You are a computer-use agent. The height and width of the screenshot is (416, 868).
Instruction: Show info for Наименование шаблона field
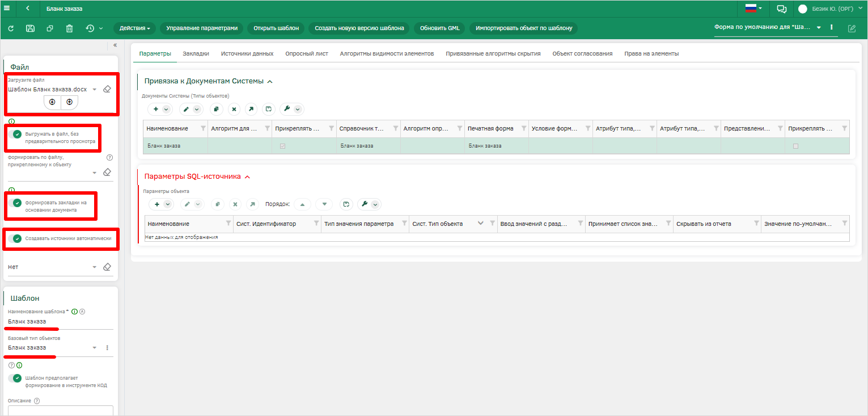tap(74, 312)
